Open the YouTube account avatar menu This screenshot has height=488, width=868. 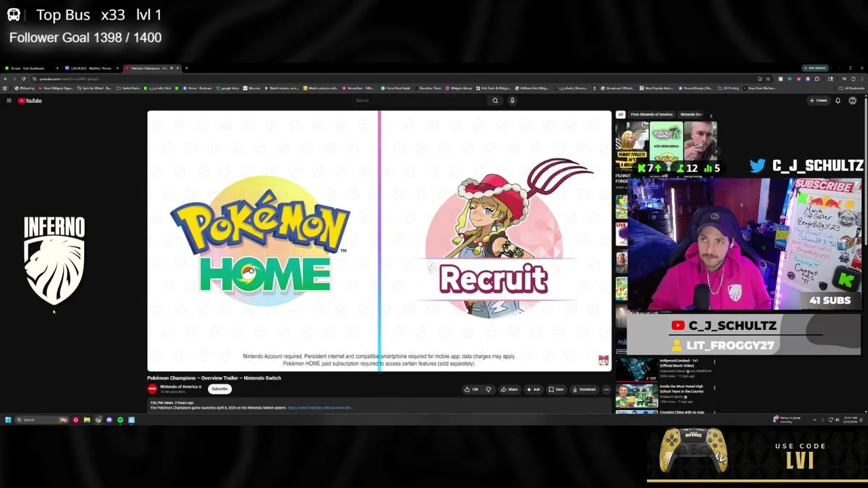pyautogui.click(x=852, y=100)
